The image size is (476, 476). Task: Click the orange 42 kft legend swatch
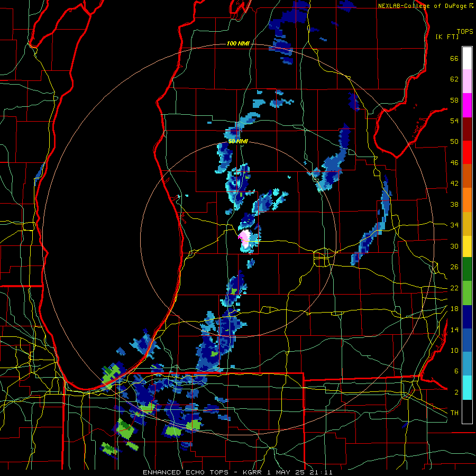click(467, 199)
